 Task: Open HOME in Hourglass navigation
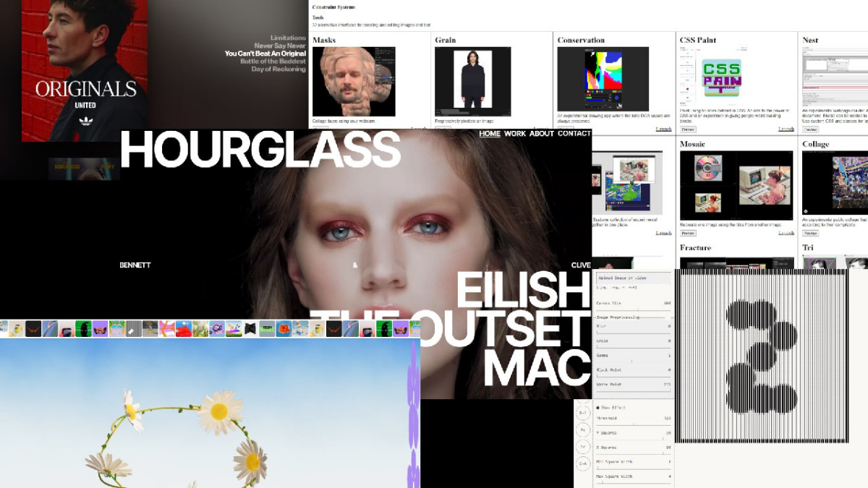pos(490,134)
